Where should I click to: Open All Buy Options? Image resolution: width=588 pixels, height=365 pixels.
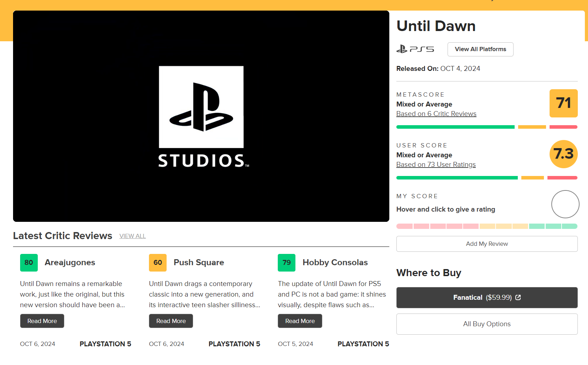[487, 324]
